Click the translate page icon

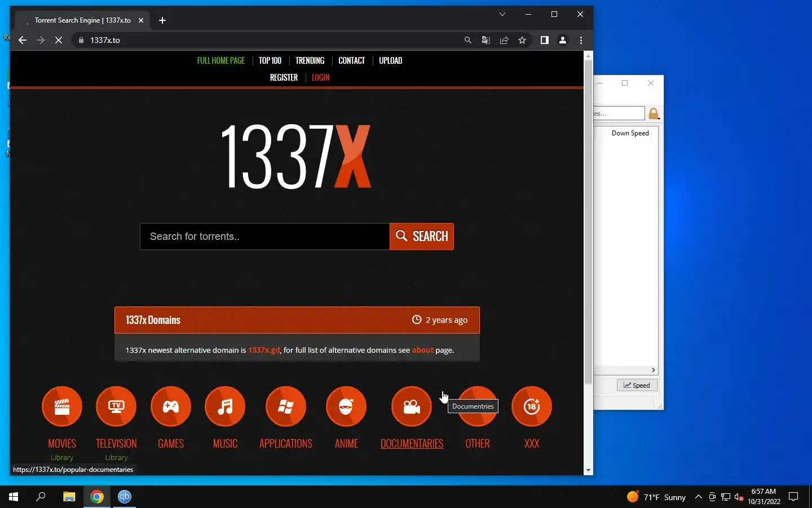[x=486, y=40]
